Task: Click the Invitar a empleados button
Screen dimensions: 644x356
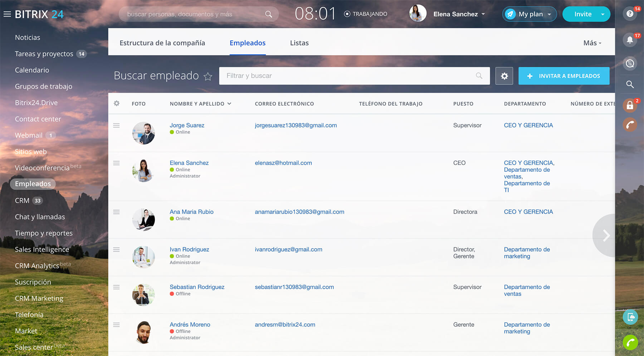Action: pyautogui.click(x=563, y=76)
